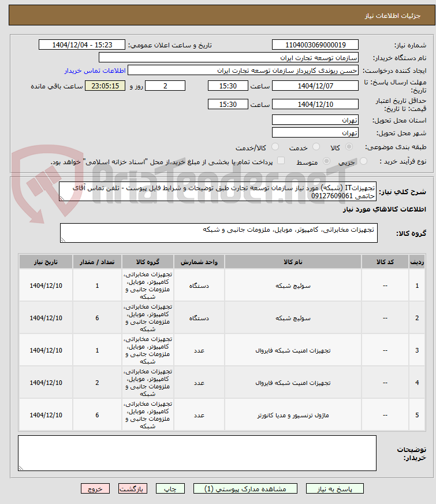
Task: Click the price validity date 1404/12/10 field
Action: 315,105
